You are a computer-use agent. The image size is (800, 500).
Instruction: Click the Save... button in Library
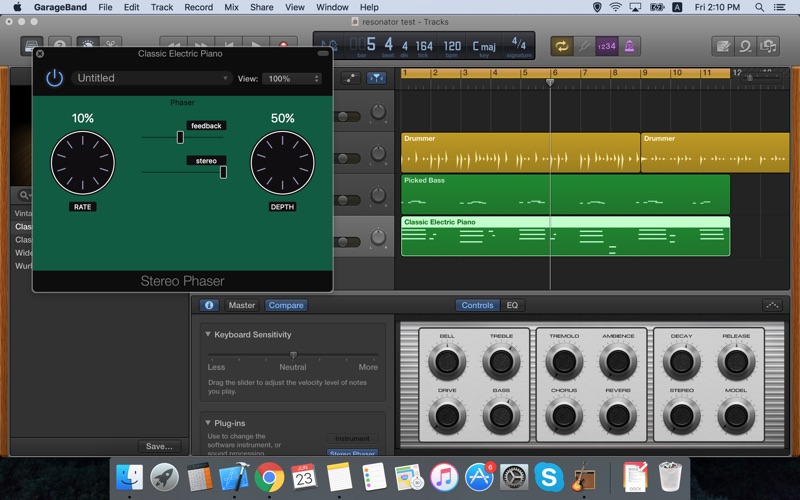[159, 446]
